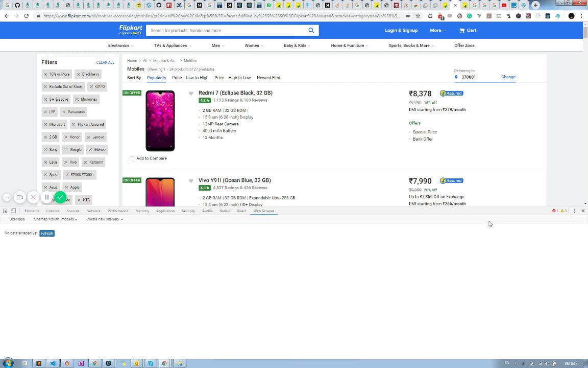Bookmark page with star icon

coord(418,16)
